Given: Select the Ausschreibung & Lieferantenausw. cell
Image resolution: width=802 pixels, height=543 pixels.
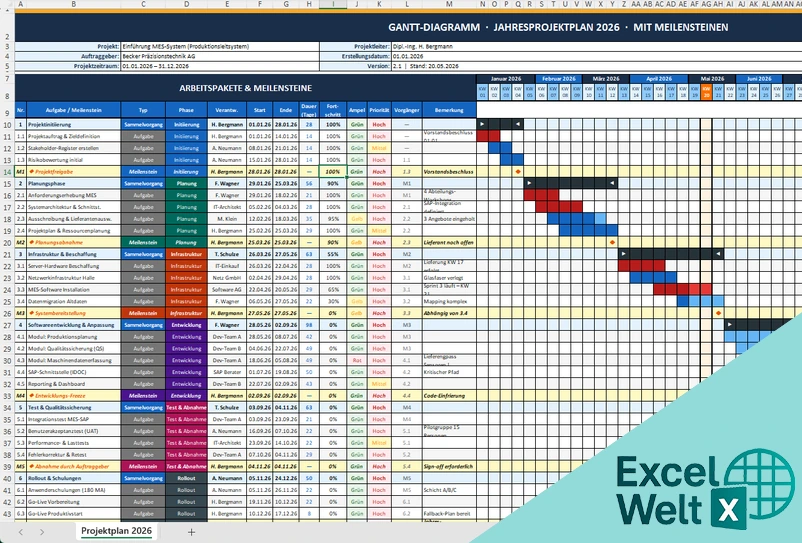Looking at the screenshot, I should (74, 219).
